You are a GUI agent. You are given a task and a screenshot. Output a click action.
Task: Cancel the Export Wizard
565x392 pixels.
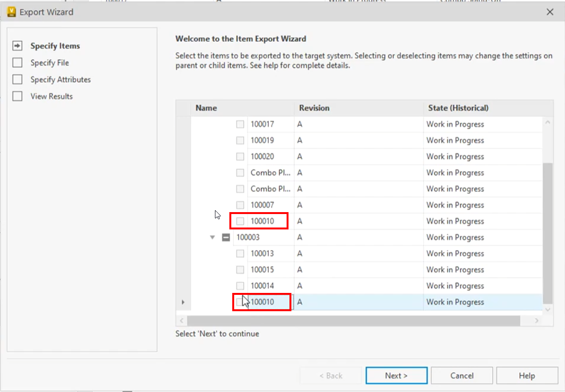[462, 375]
